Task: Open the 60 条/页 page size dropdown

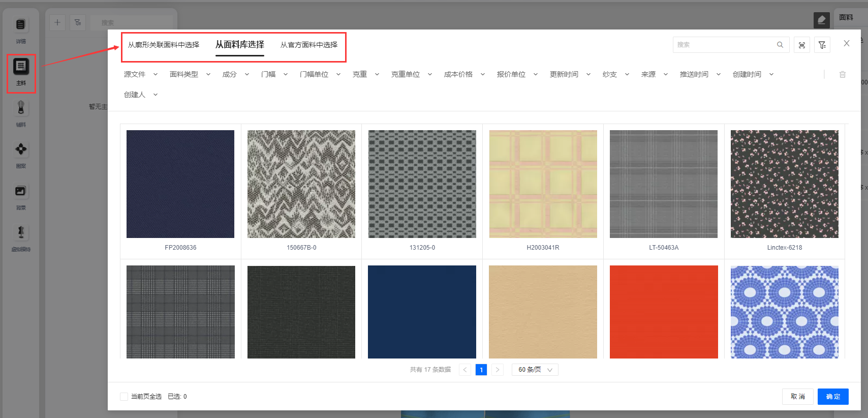Action: point(535,370)
